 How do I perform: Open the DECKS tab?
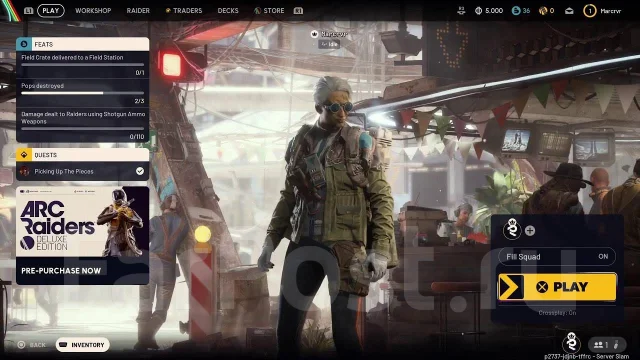(x=228, y=11)
